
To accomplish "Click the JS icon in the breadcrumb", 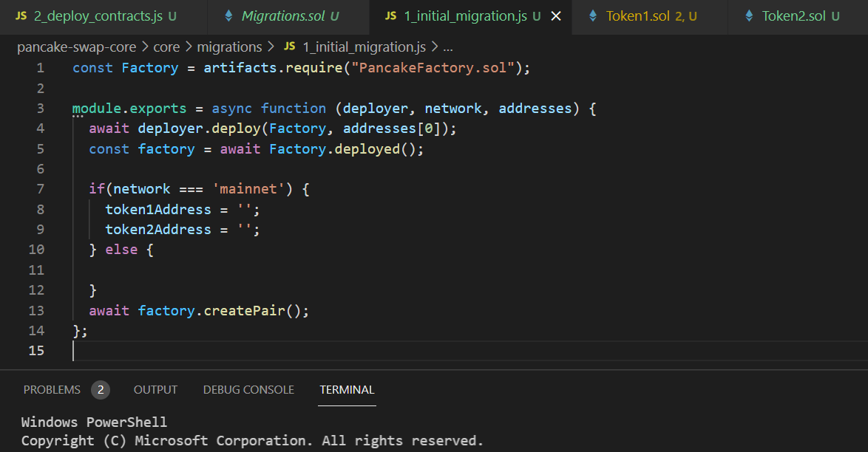I will tap(290, 47).
